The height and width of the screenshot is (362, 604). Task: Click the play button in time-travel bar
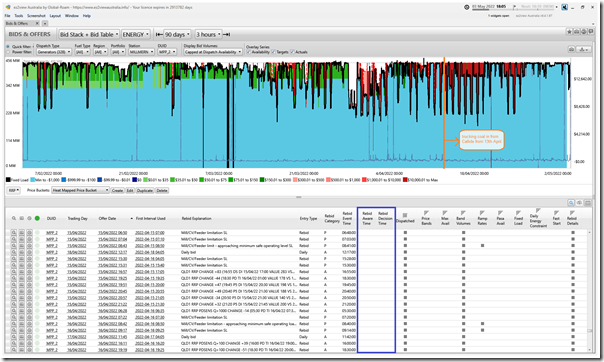(x=514, y=7)
